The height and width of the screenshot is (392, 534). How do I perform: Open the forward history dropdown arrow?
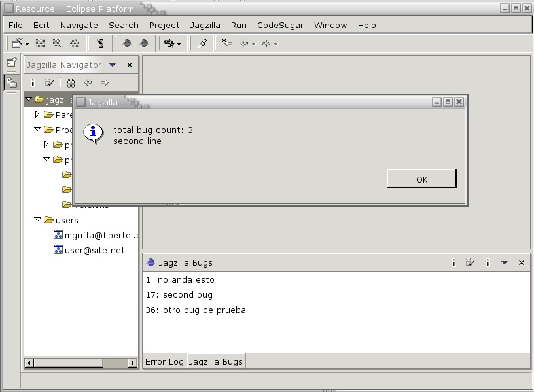point(276,44)
